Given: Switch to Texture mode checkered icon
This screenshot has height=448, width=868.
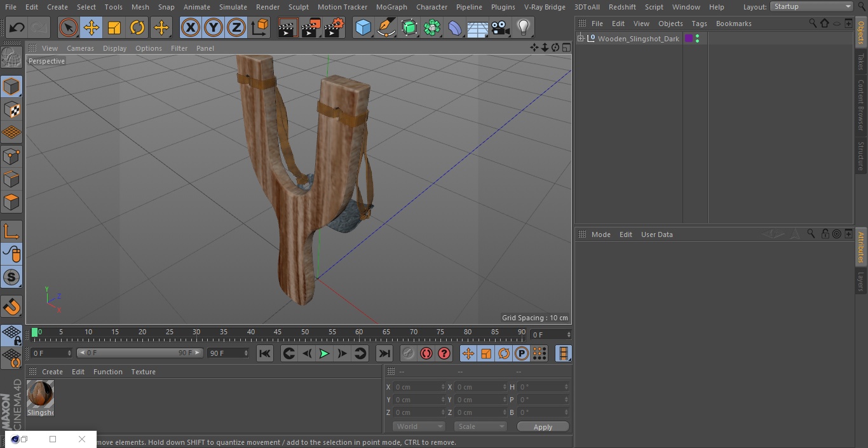Looking at the screenshot, I should click(11, 109).
